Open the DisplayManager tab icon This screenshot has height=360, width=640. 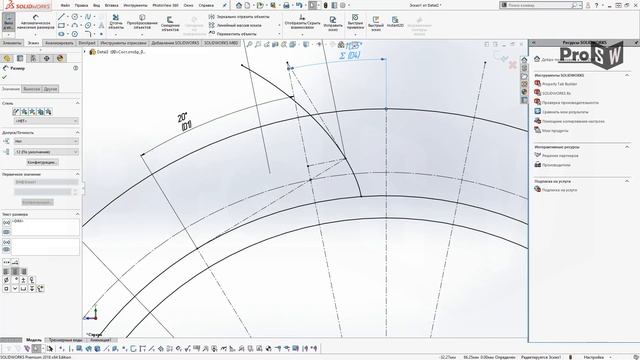60,58
